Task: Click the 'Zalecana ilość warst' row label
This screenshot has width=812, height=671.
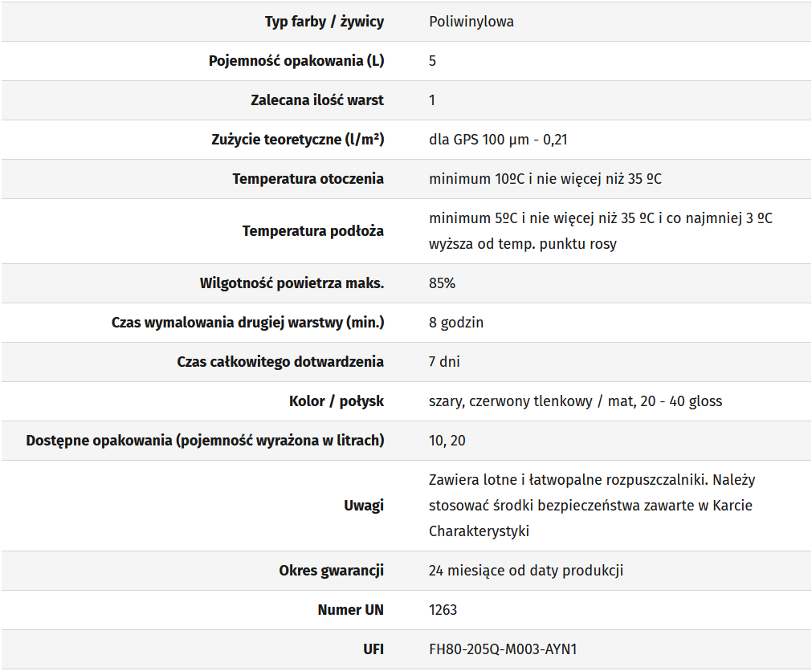Action: 317,100
